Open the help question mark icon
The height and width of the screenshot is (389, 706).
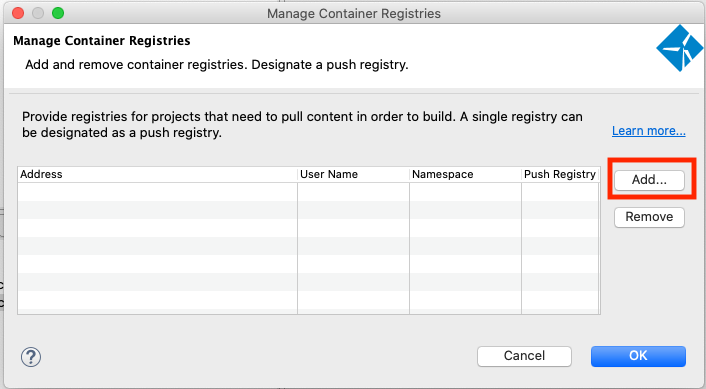(x=31, y=357)
